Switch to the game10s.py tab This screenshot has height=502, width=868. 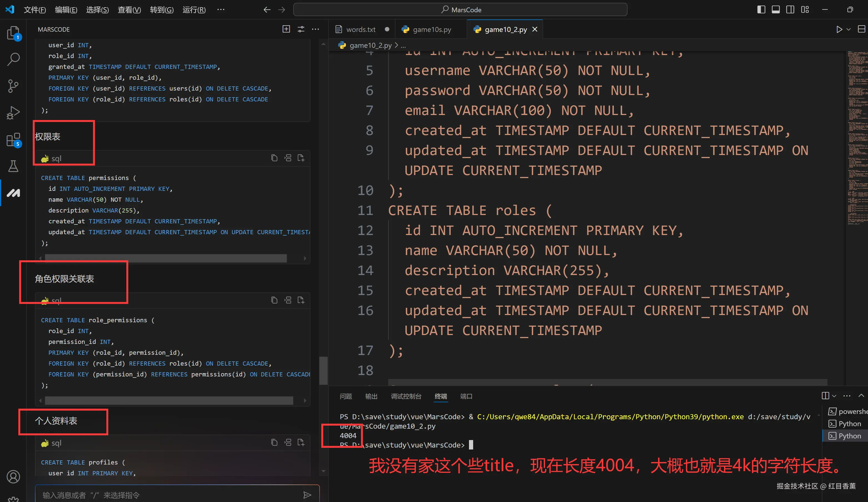pos(432,30)
